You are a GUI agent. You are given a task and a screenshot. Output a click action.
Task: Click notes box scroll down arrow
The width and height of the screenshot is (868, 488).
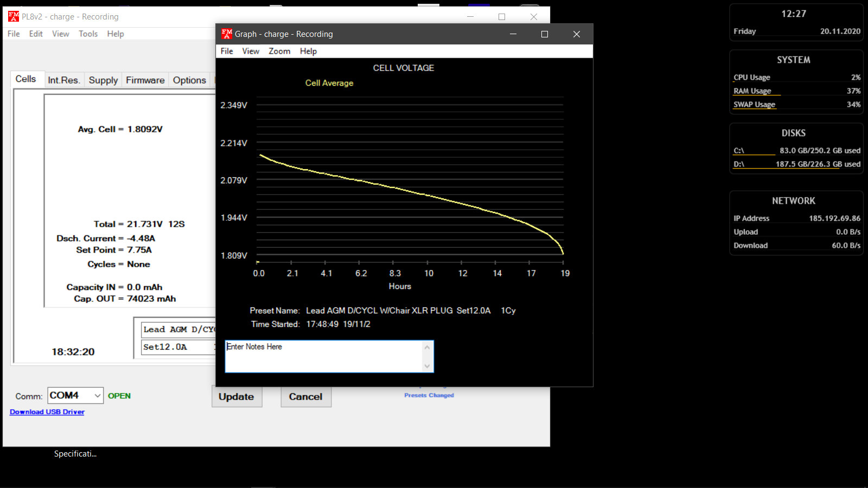coord(427,366)
